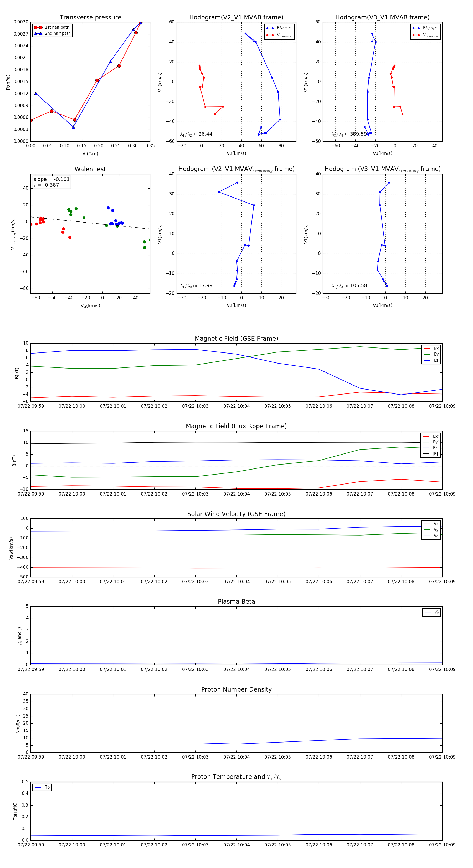
Task: Select the '2nd half path' legend entry
Action: click(52, 33)
